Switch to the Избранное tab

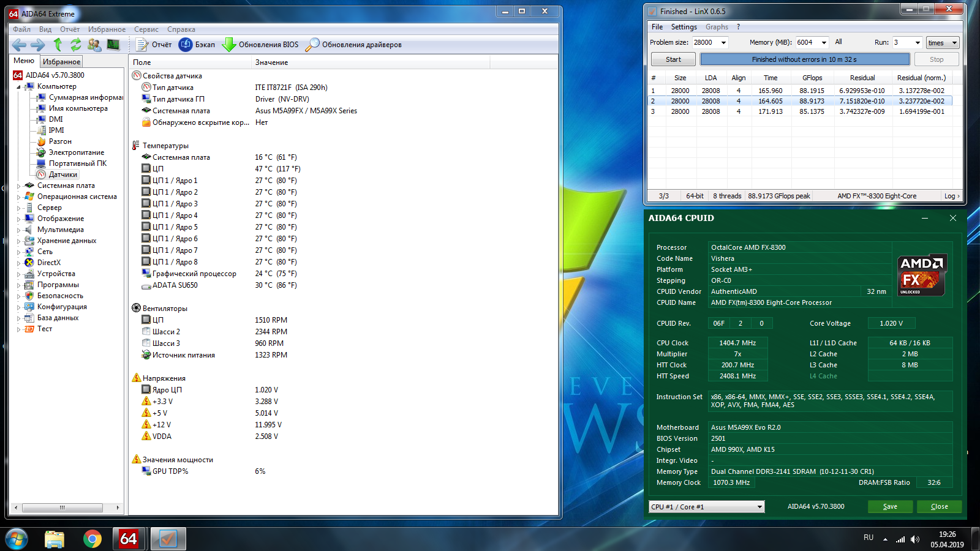[x=61, y=61]
